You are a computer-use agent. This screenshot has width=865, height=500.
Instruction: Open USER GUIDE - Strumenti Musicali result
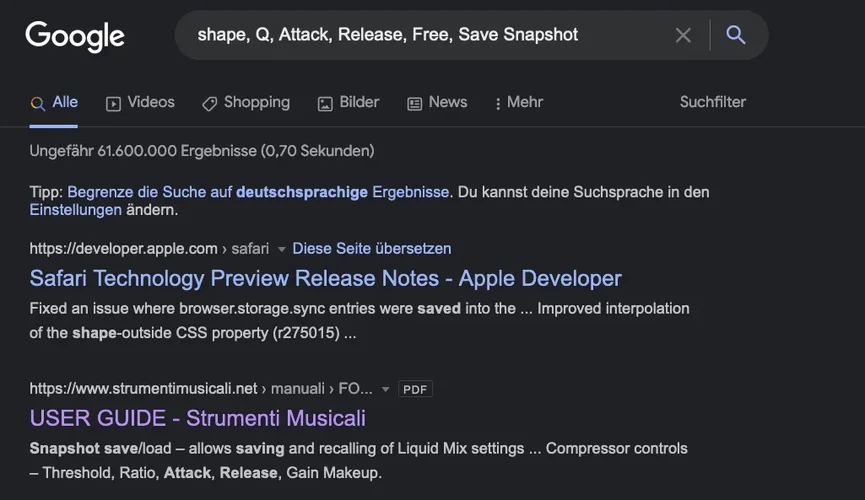(197, 418)
